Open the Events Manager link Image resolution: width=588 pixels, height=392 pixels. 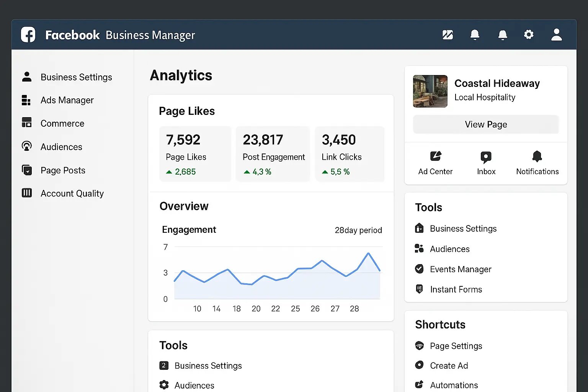point(461,269)
